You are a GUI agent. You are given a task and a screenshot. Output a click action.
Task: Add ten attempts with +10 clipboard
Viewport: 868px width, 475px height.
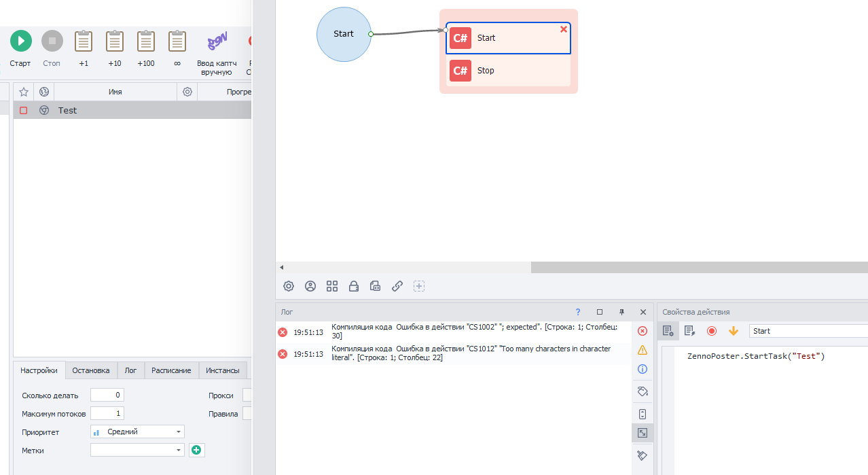tap(115, 41)
